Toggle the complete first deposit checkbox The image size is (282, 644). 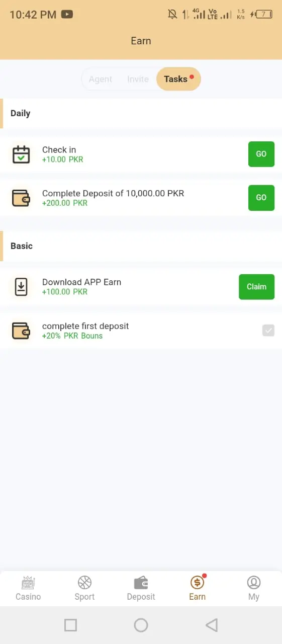click(x=268, y=331)
